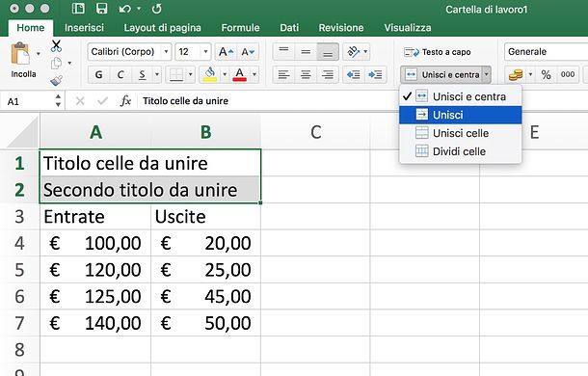Apply yellow fill color bucket
Screen dimensions: 588x376
pyautogui.click(x=210, y=74)
